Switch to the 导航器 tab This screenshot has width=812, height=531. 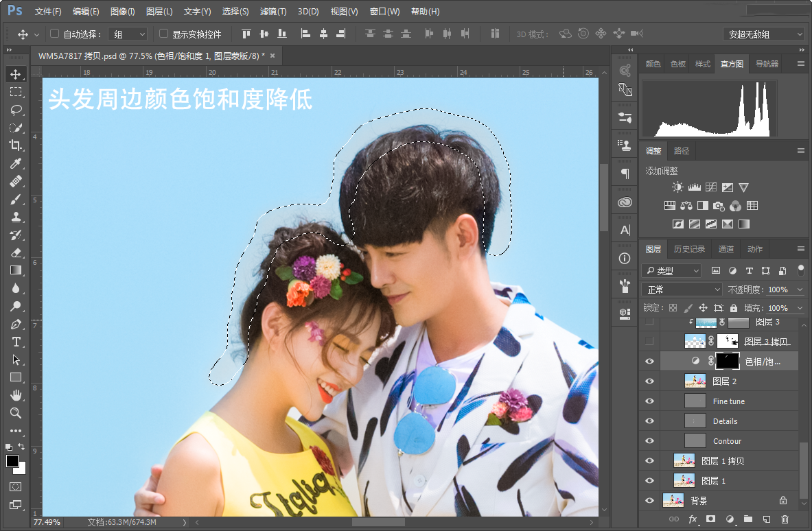point(767,64)
